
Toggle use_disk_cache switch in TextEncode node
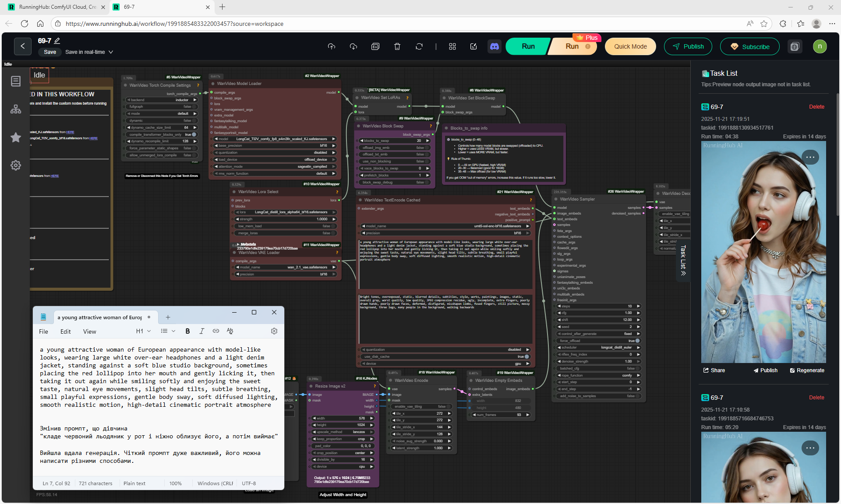[x=527, y=356]
